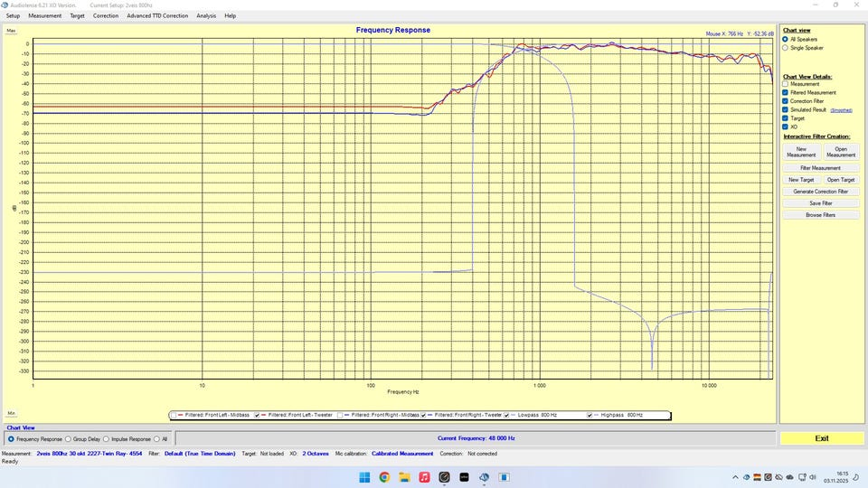Open the volume control in system tray
The image size is (868, 488).
point(815,477)
